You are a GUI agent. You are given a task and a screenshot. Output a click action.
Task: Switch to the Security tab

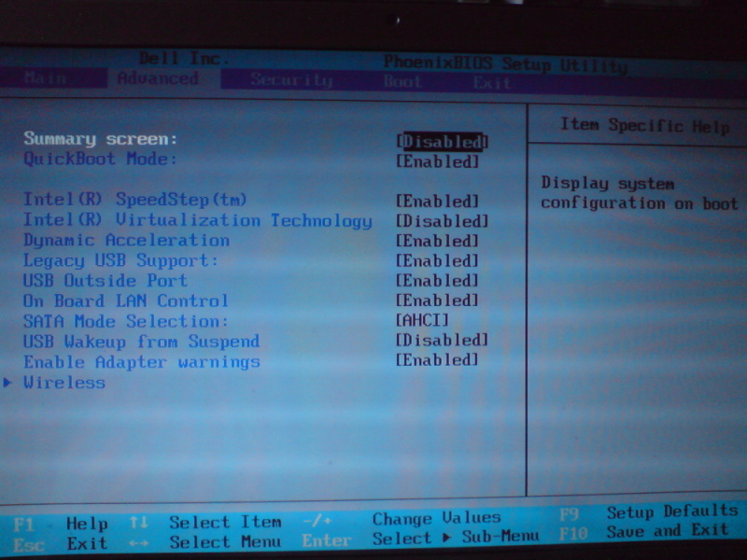pos(291,80)
